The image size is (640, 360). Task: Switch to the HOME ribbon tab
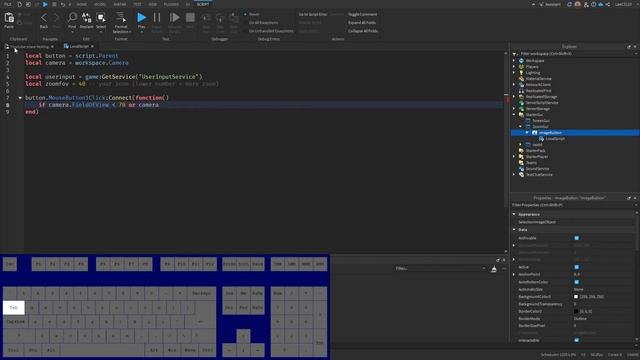click(82, 4)
